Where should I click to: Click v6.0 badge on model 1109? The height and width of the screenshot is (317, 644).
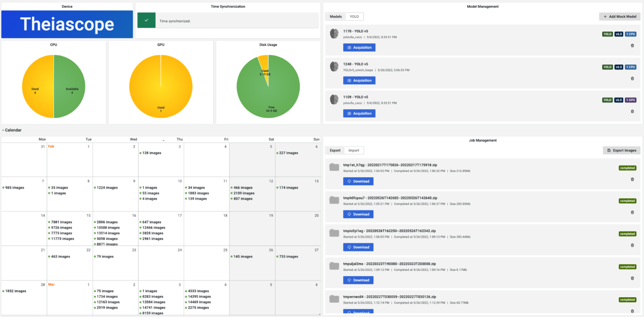coord(619,100)
